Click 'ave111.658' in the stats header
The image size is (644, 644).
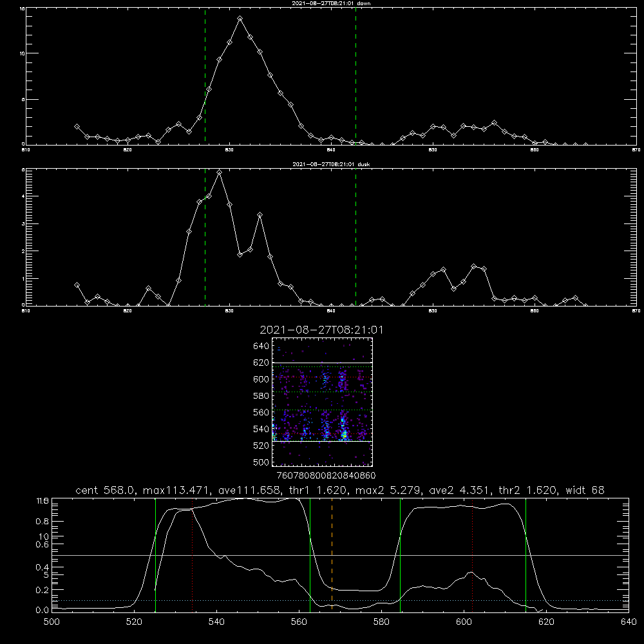(250, 490)
